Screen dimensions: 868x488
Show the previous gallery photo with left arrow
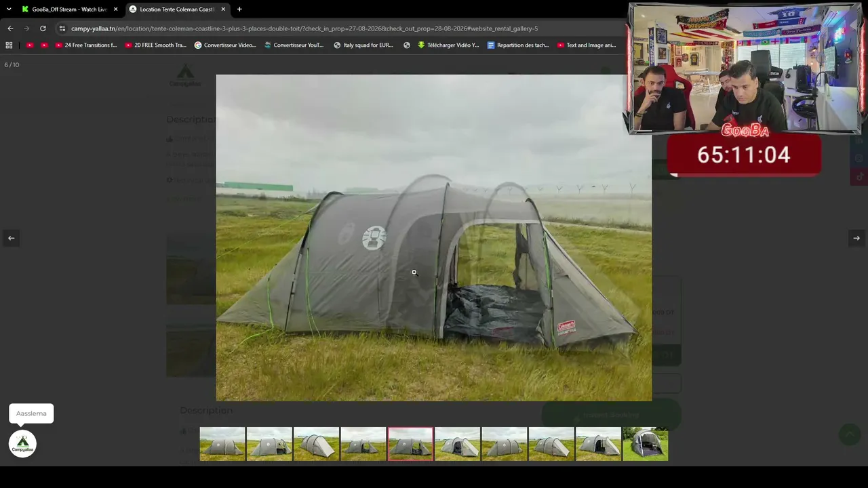pyautogui.click(x=11, y=238)
